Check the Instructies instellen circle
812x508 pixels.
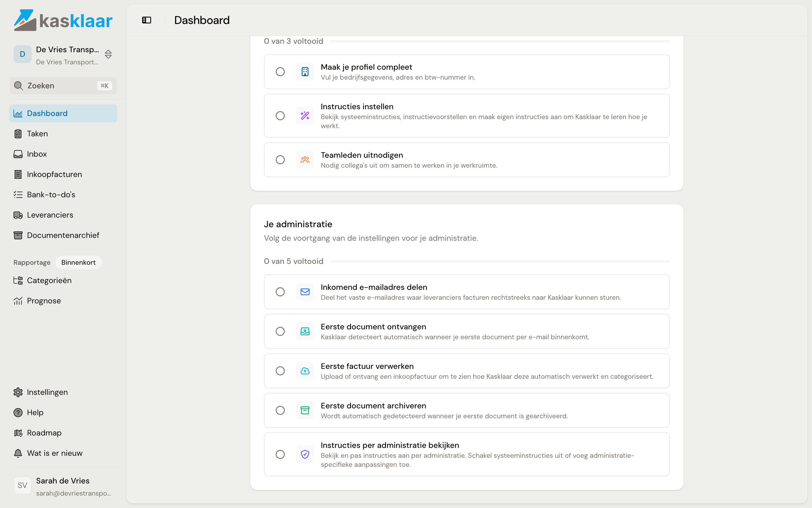pos(280,116)
